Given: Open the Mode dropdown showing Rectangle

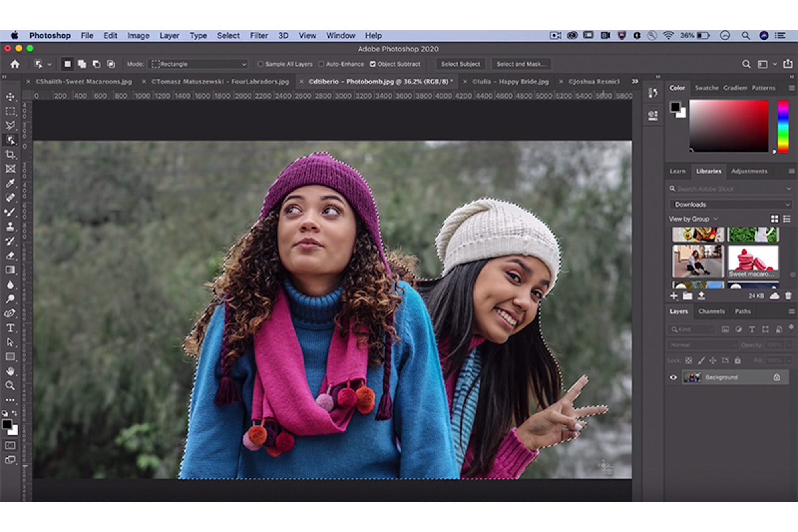Looking at the screenshot, I should (198, 64).
